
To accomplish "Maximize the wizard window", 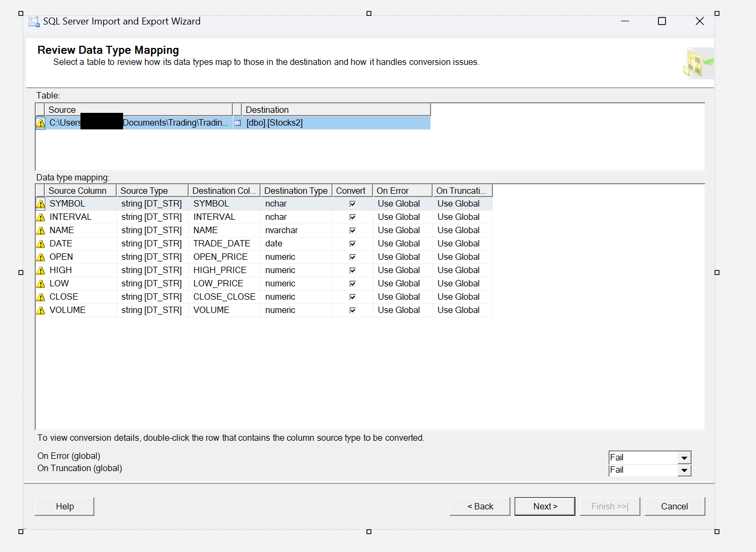I will (x=662, y=21).
